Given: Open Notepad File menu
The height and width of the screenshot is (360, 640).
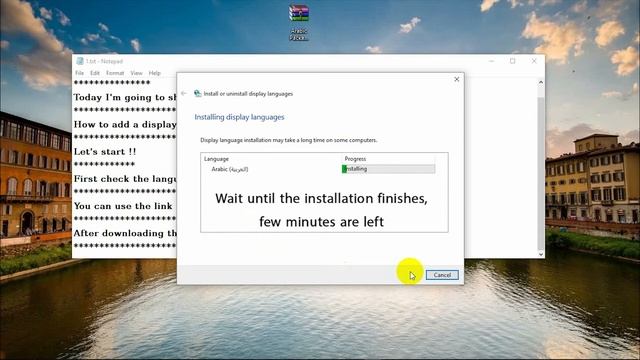Looking at the screenshot, I should pos(80,73).
